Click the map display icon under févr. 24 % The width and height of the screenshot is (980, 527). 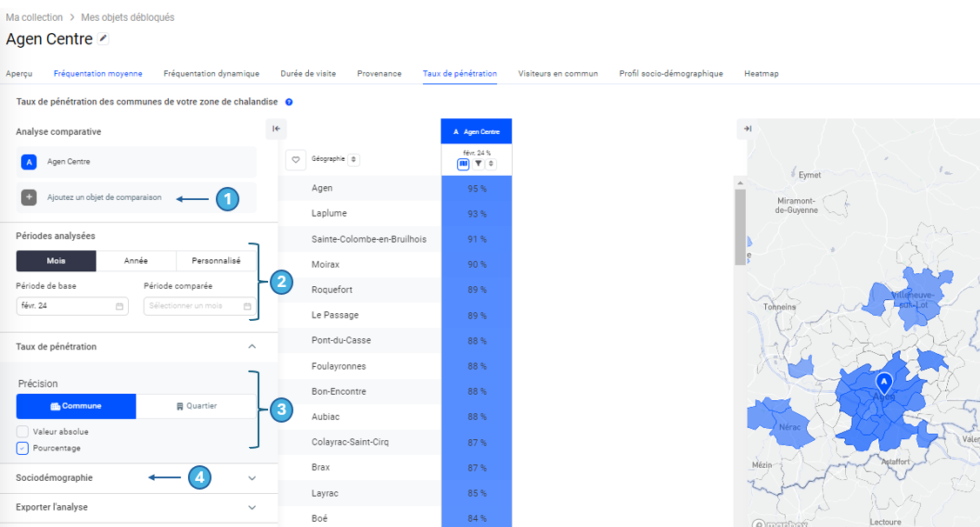pos(464,163)
